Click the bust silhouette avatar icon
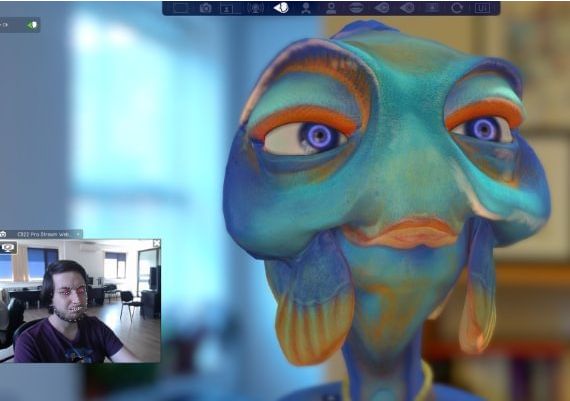This screenshot has width=570, height=401. coord(331,8)
